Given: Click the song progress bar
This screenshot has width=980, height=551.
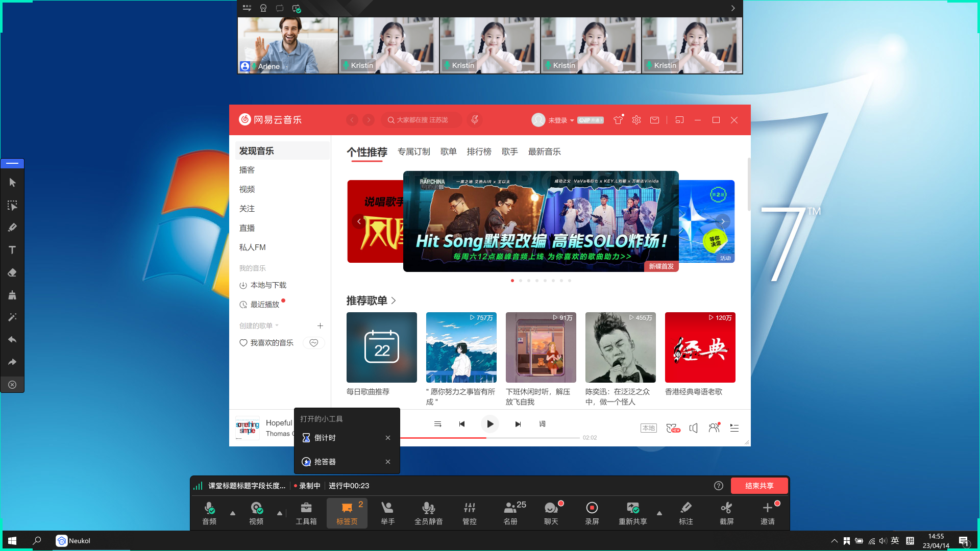Looking at the screenshot, I should point(489,438).
